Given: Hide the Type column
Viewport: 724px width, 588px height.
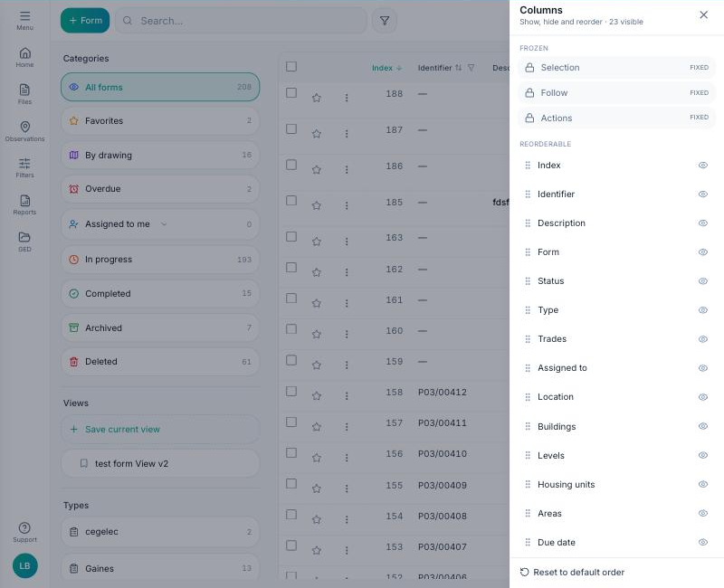Looking at the screenshot, I should [703, 310].
